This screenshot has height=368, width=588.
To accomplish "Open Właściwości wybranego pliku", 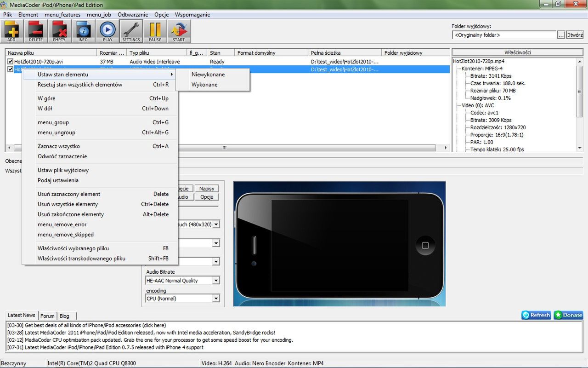I will click(99, 248).
